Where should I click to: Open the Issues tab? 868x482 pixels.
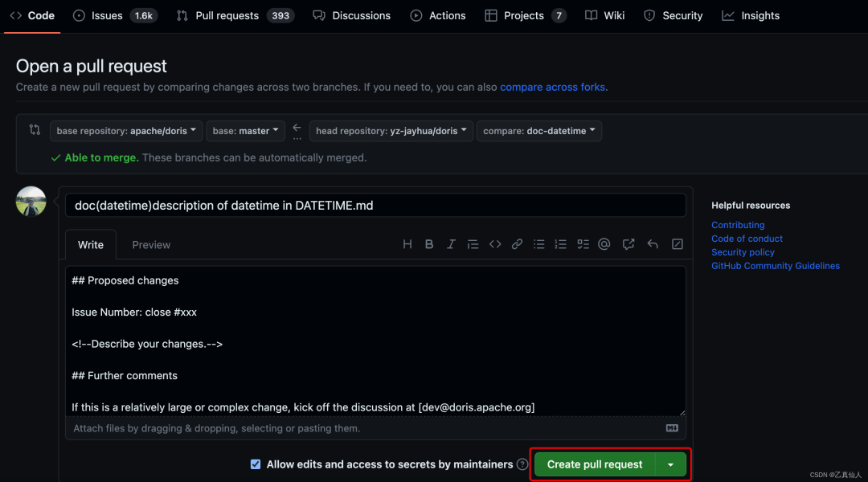pyautogui.click(x=115, y=15)
